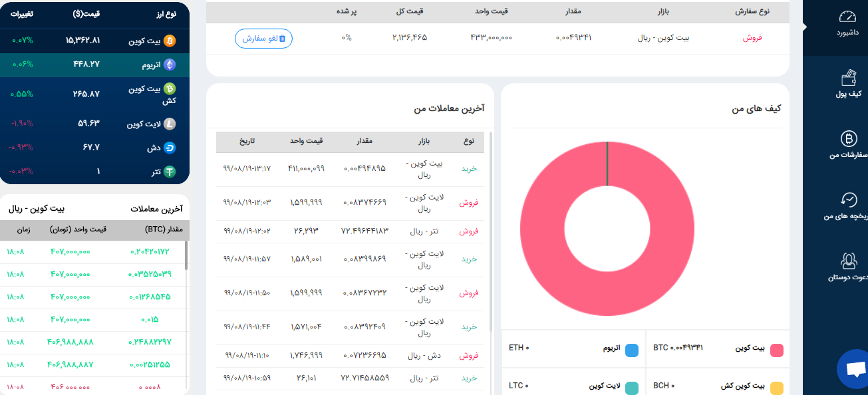Click the آخرین معاملات من heading
Image resolution: width=868 pixels, height=395 pixels.
[449, 108]
